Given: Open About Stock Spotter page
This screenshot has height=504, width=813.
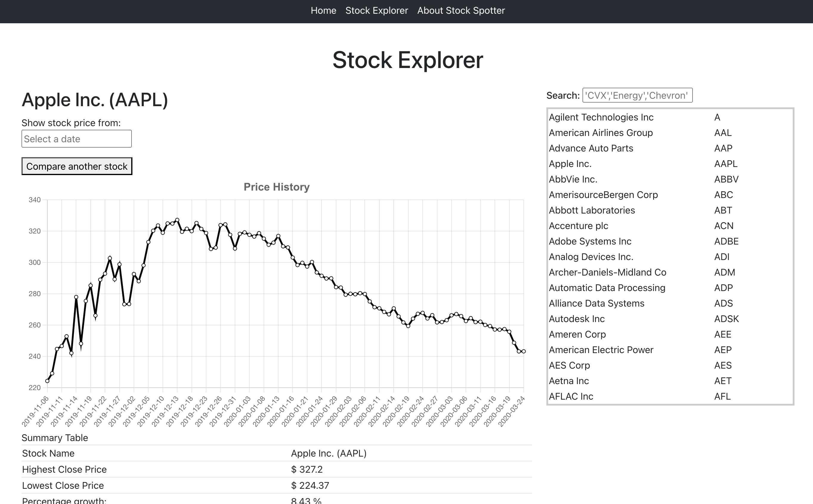Looking at the screenshot, I should [461, 11].
